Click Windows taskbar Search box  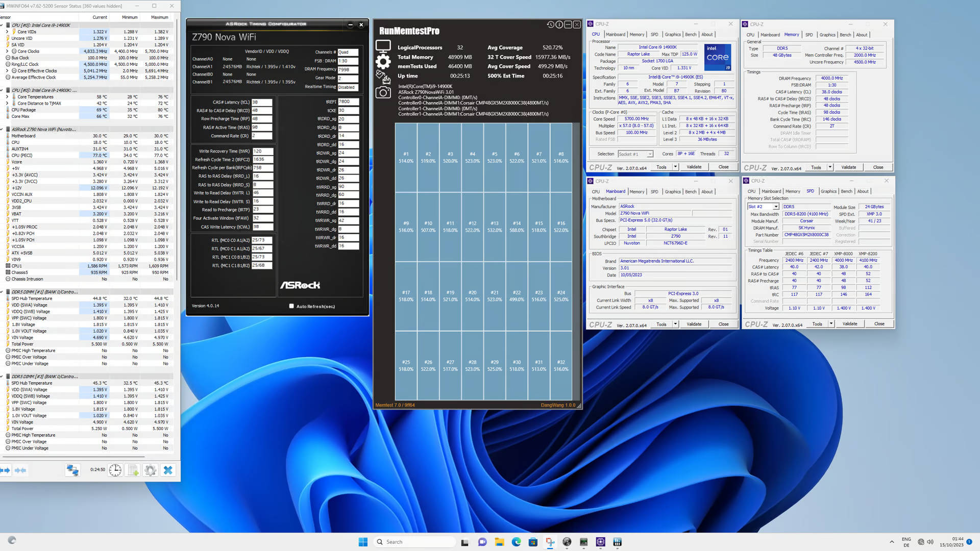coord(414,542)
